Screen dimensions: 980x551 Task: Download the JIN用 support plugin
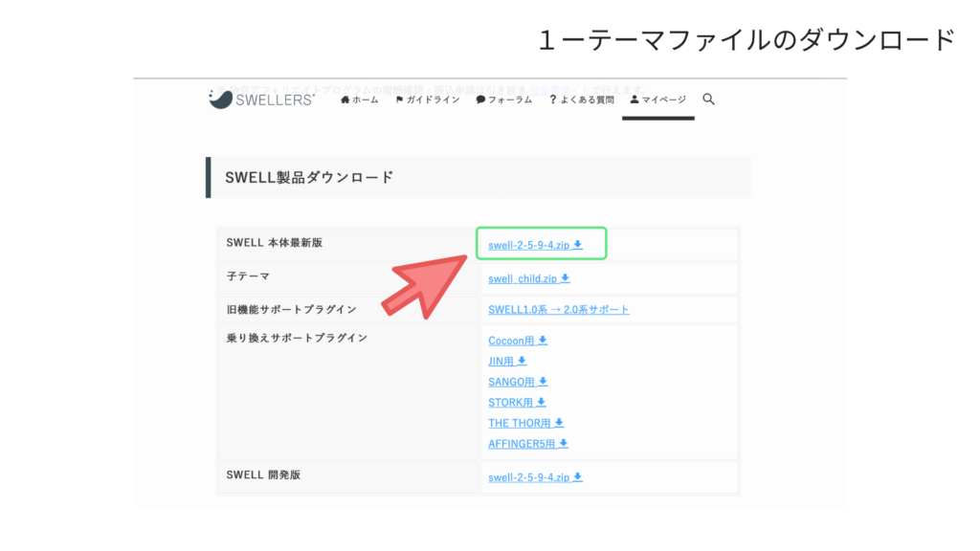507,361
